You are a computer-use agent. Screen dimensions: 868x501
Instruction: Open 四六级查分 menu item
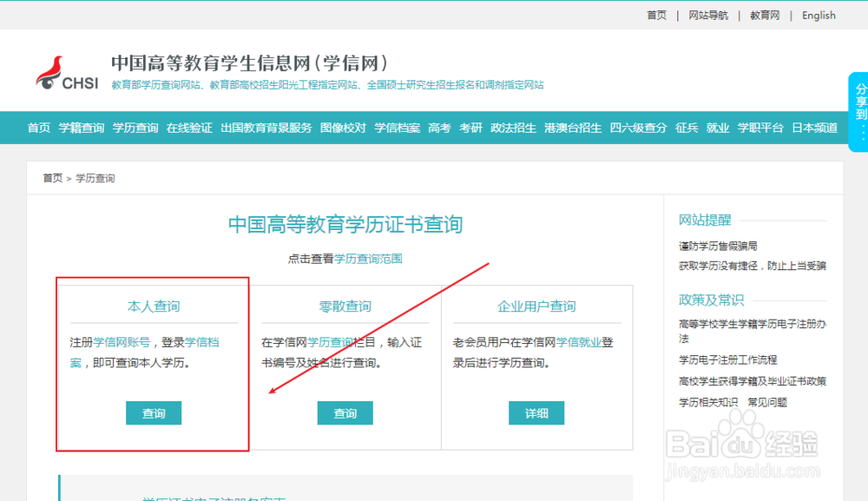(638, 128)
